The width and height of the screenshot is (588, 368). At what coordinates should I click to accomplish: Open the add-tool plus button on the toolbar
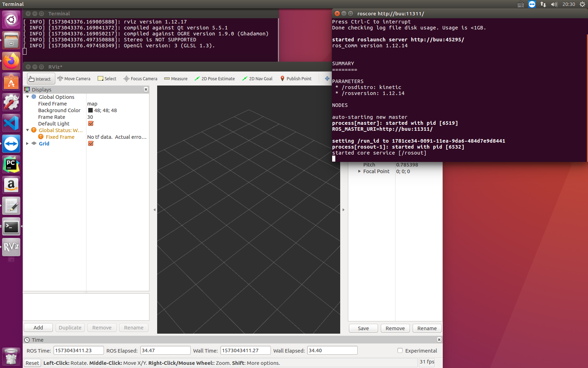tap(327, 79)
